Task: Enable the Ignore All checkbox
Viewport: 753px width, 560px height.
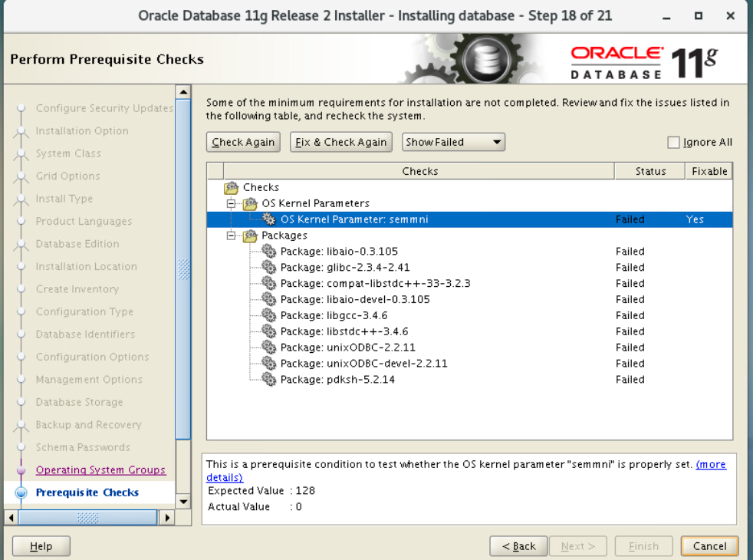Action: click(x=673, y=142)
